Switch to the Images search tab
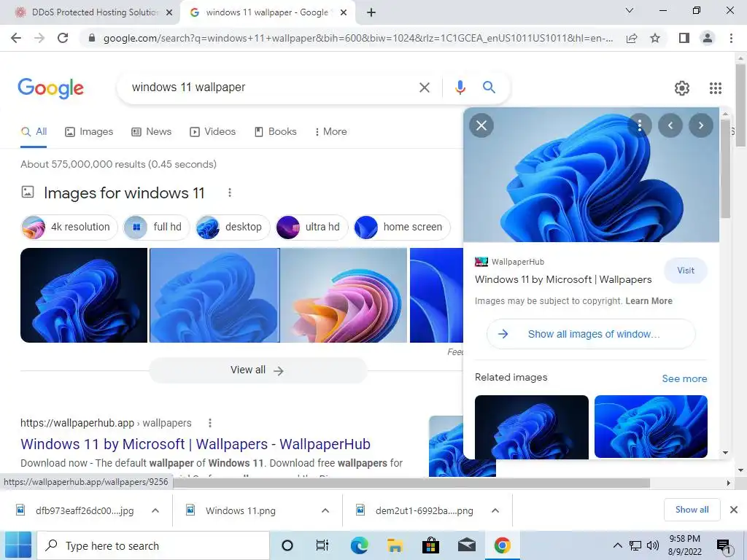 [89, 132]
